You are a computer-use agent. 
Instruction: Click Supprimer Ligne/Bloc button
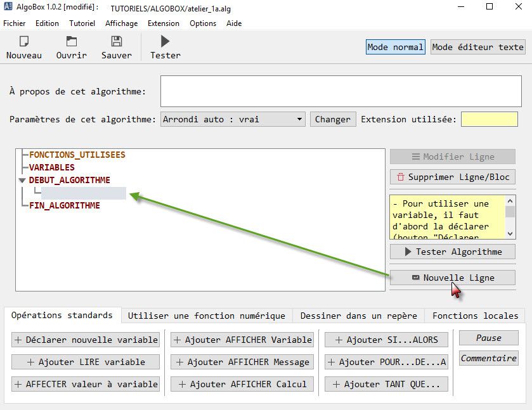453,177
